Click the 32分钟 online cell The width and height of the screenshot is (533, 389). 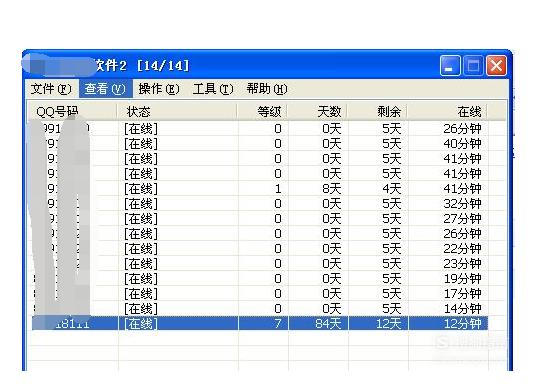coord(462,204)
